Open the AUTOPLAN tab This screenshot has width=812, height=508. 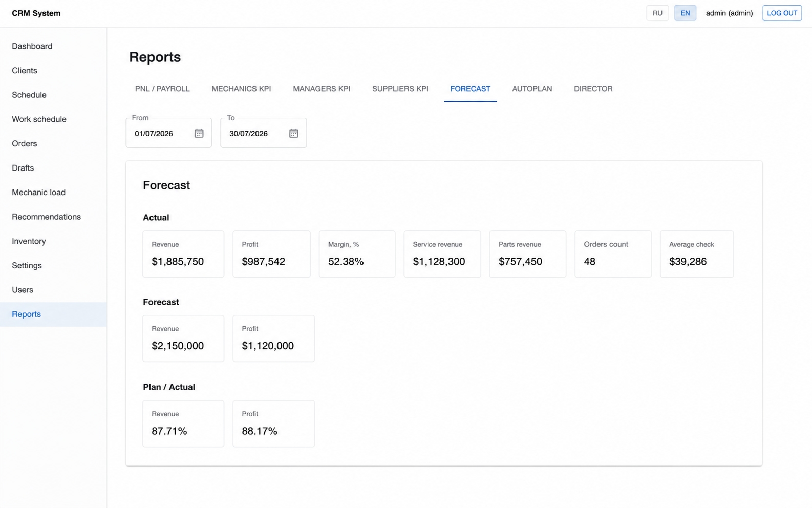click(532, 89)
